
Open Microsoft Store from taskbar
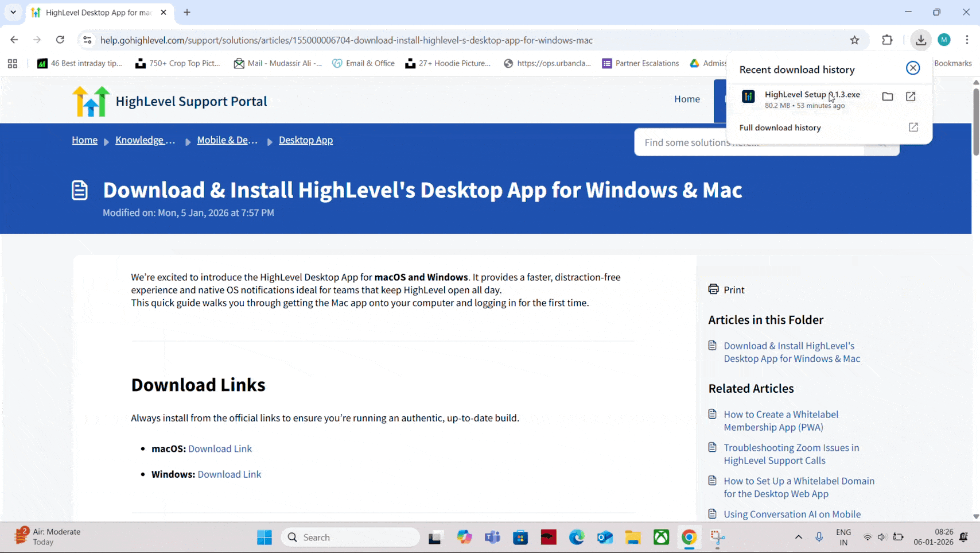coord(520,537)
